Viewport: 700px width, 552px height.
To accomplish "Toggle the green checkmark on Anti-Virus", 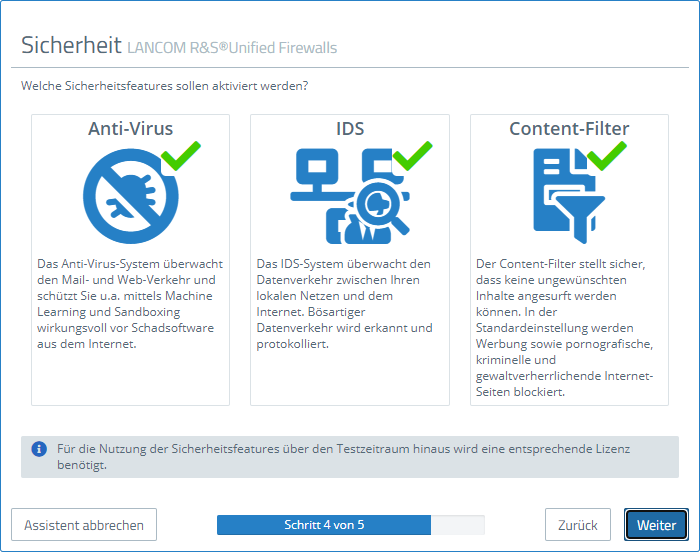I will (182, 155).
